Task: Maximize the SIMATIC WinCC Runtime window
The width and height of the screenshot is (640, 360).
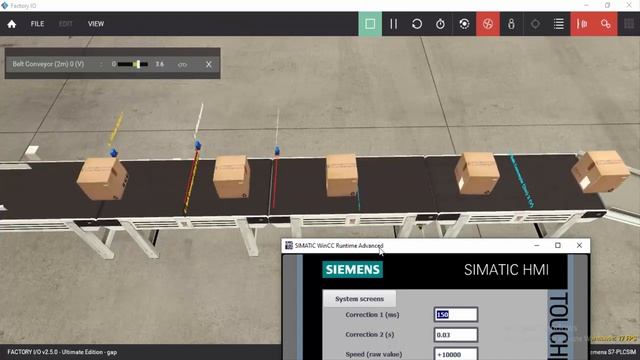Action: [x=558, y=245]
